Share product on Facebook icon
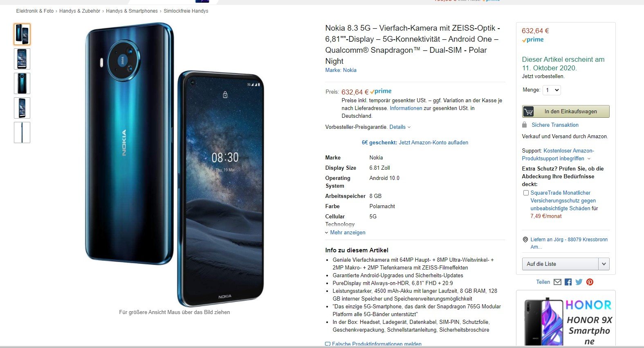Viewport: 644px width, 348px height. [568, 282]
